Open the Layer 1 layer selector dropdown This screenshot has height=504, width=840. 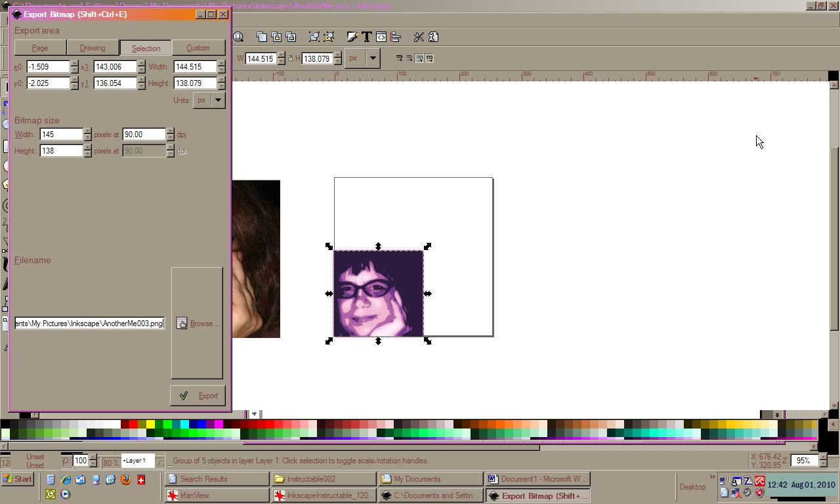pyautogui.click(x=138, y=461)
